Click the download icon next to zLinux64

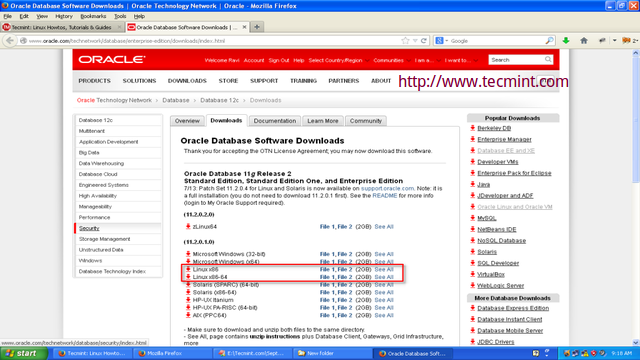(x=188, y=227)
